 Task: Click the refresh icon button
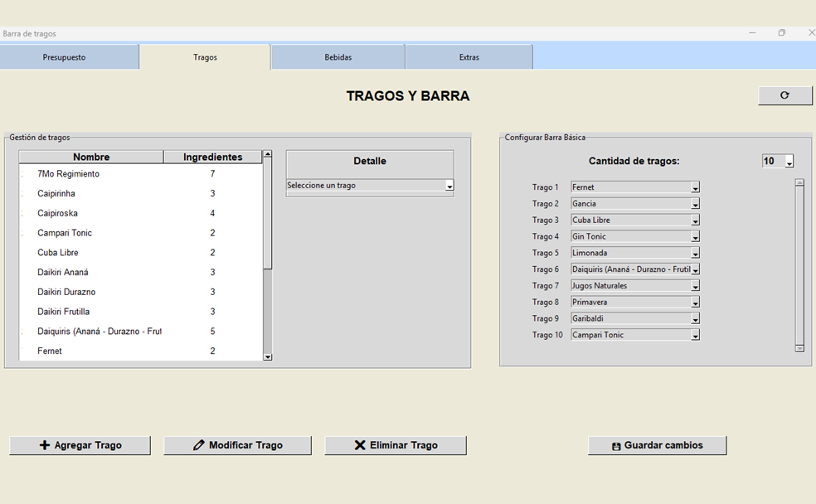click(x=784, y=95)
